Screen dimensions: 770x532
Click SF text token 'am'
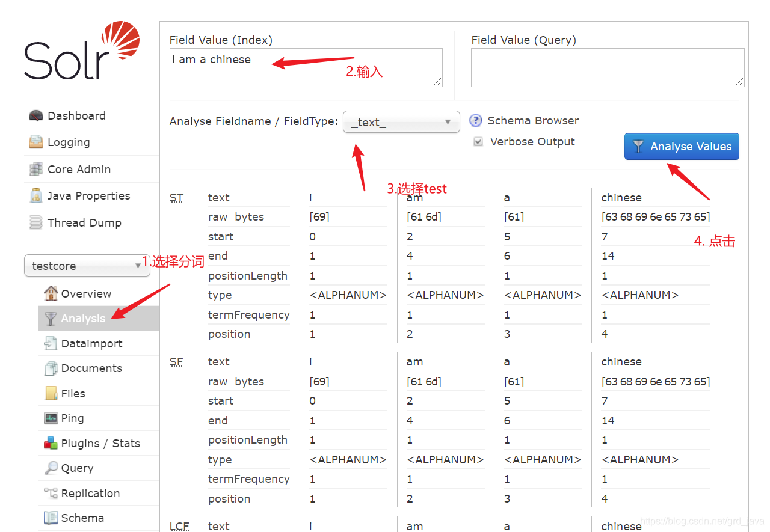(415, 362)
